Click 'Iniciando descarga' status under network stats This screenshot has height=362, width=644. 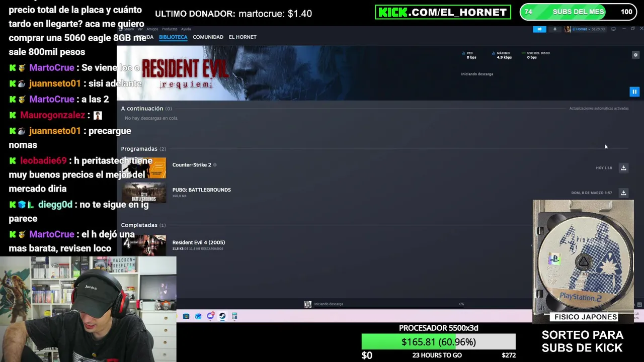click(x=477, y=74)
